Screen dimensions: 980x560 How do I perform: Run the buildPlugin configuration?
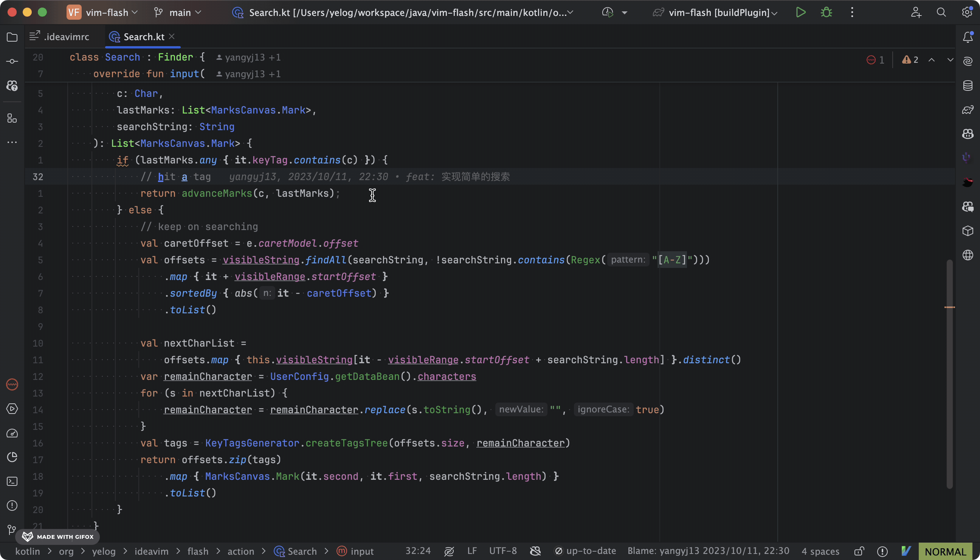click(801, 12)
